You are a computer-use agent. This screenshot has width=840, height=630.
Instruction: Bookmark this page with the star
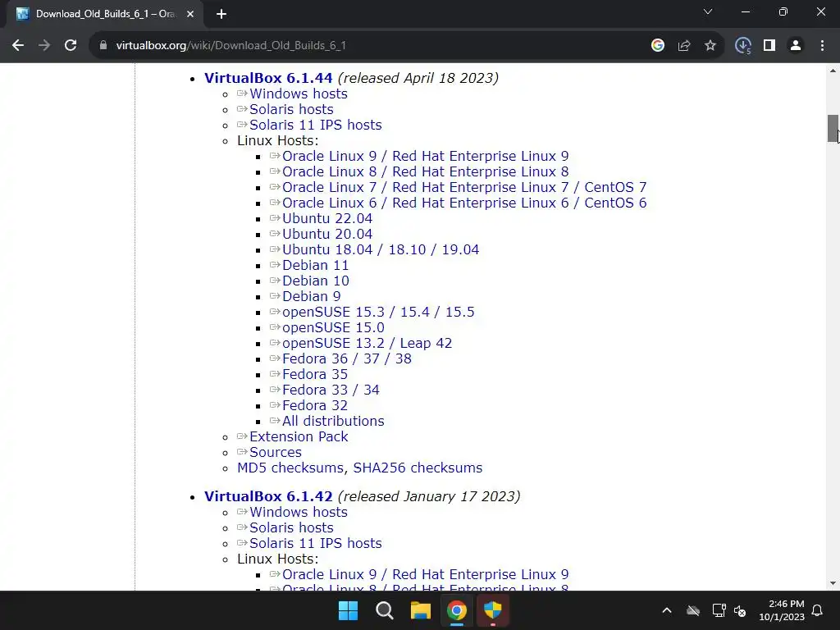tap(710, 46)
